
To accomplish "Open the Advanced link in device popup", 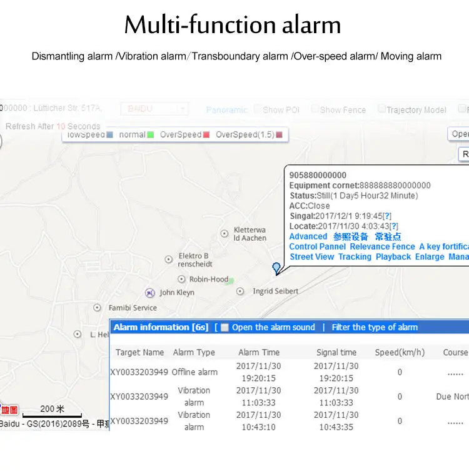I will coord(308,236).
